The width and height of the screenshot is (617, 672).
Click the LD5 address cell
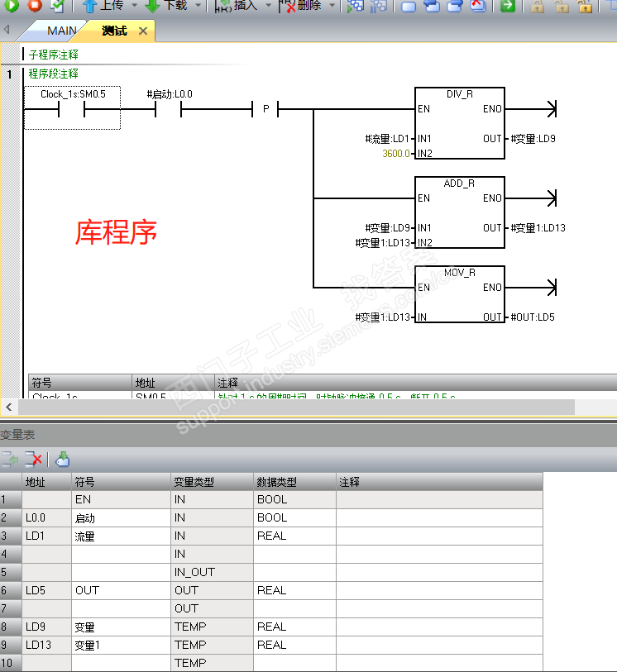(x=47, y=590)
